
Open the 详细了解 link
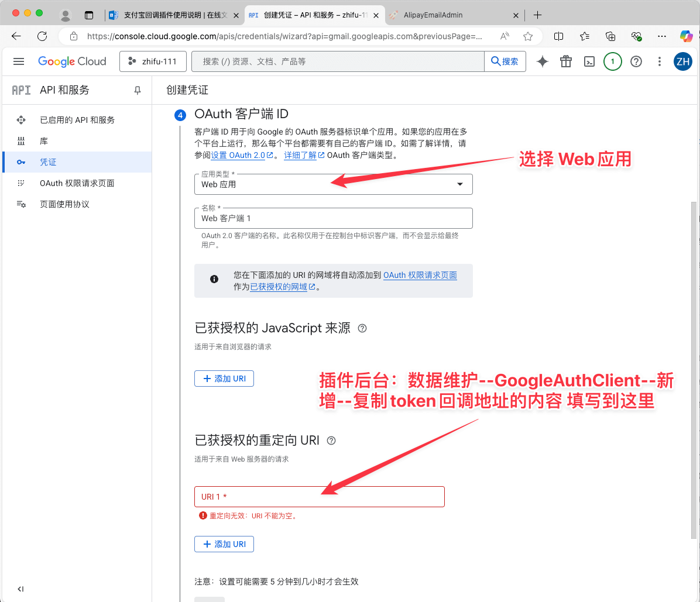tap(304, 155)
